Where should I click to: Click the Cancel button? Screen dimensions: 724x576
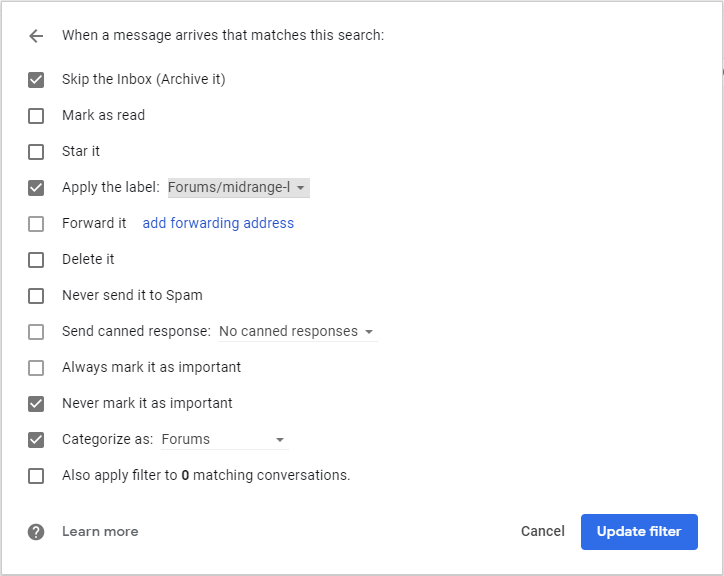pos(543,532)
